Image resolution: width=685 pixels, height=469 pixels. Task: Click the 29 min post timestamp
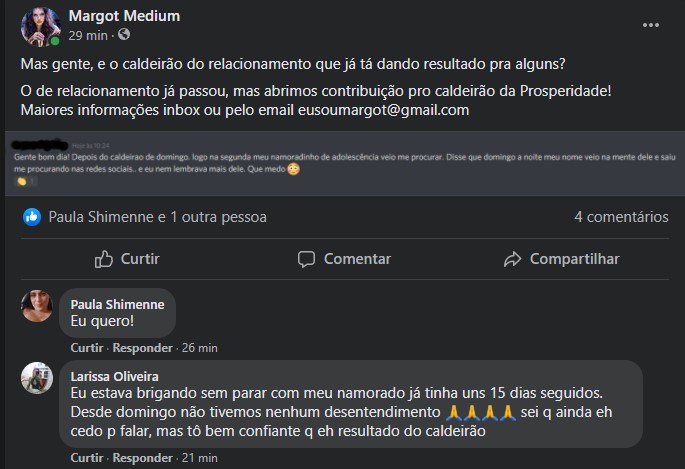[88, 35]
